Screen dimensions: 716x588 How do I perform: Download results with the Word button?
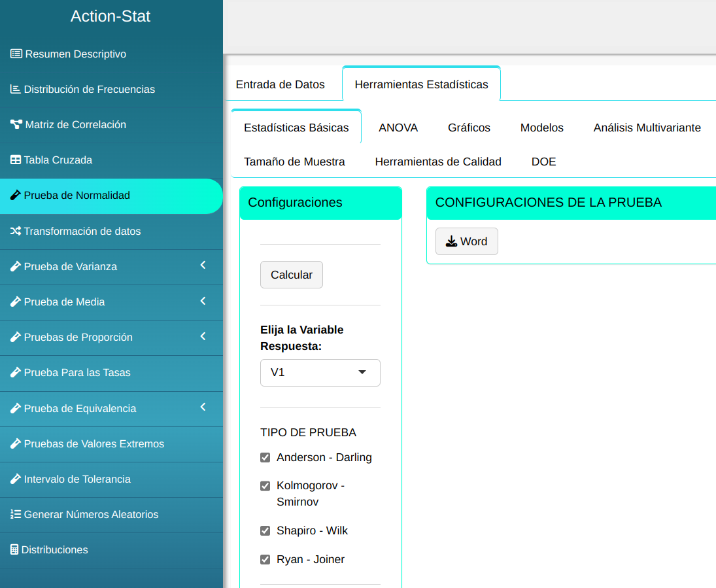click(466, 241)
